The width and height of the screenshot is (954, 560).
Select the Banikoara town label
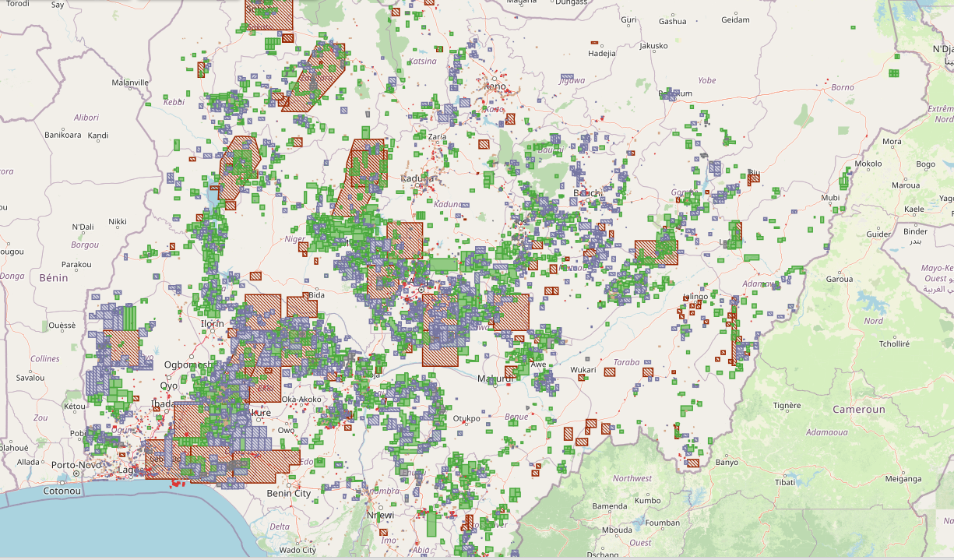pyautogui.click(x=63, y=136)
